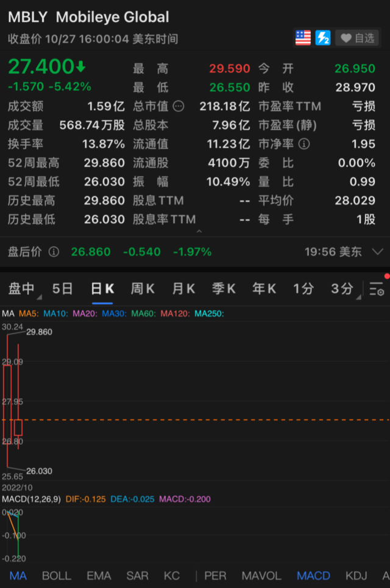
Task: Select the 季K quarterly chart tab
Action: coord(224,289)
